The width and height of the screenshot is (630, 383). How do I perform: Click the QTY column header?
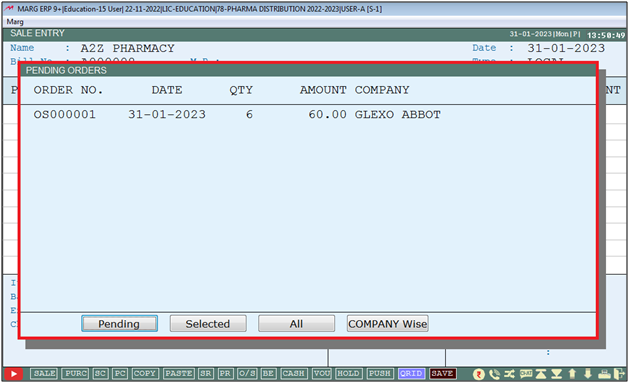(241, 90)
